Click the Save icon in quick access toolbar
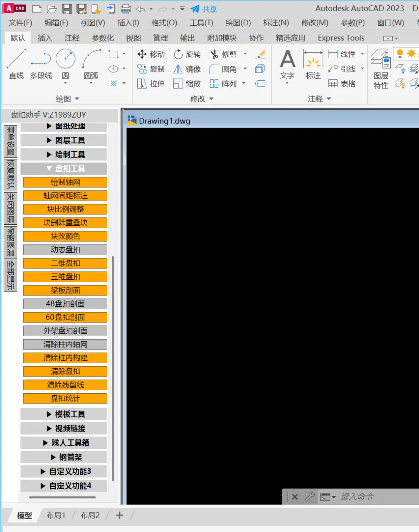 point(67,9)
